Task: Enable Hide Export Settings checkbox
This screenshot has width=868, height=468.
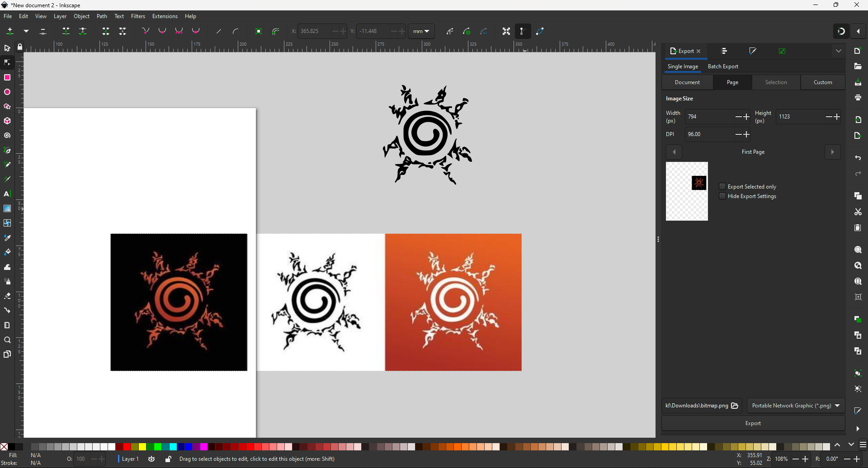Action: click(x=722, y=196)
